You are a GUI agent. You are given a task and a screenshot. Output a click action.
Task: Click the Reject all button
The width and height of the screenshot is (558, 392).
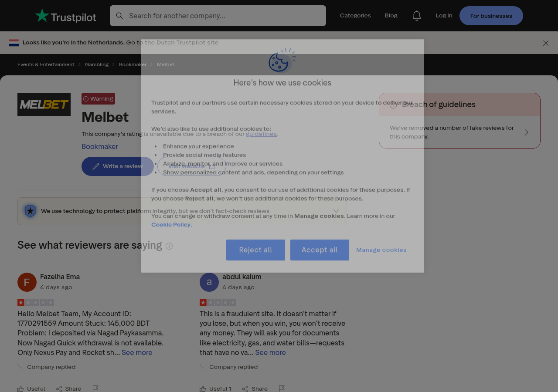(255, 250)
